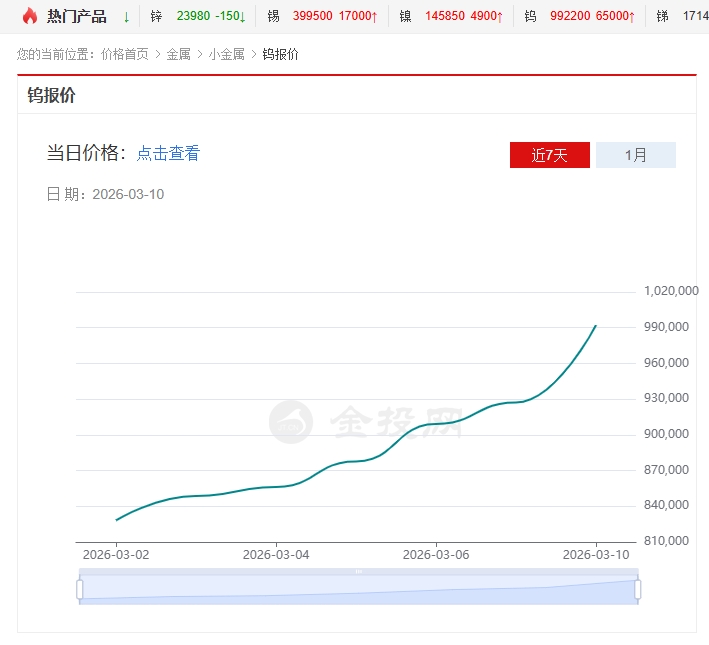
Task: Click the 点击查看 price link
Action: coord(168,153)
